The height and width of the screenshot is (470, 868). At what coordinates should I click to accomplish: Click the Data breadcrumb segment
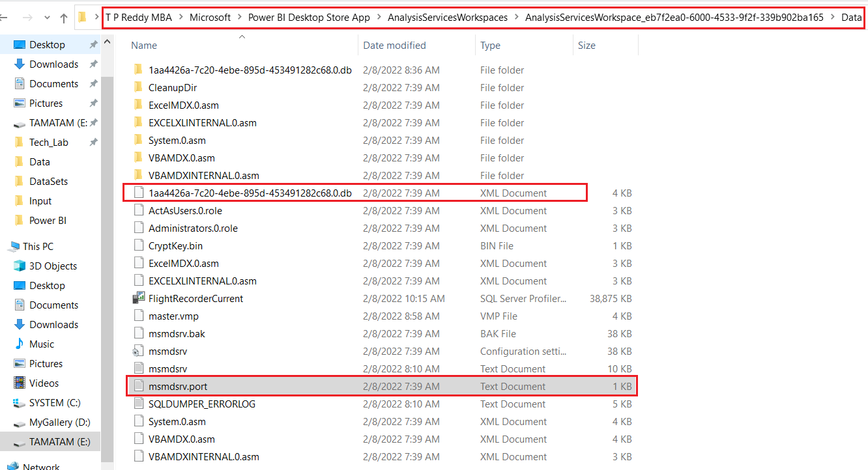851,18
